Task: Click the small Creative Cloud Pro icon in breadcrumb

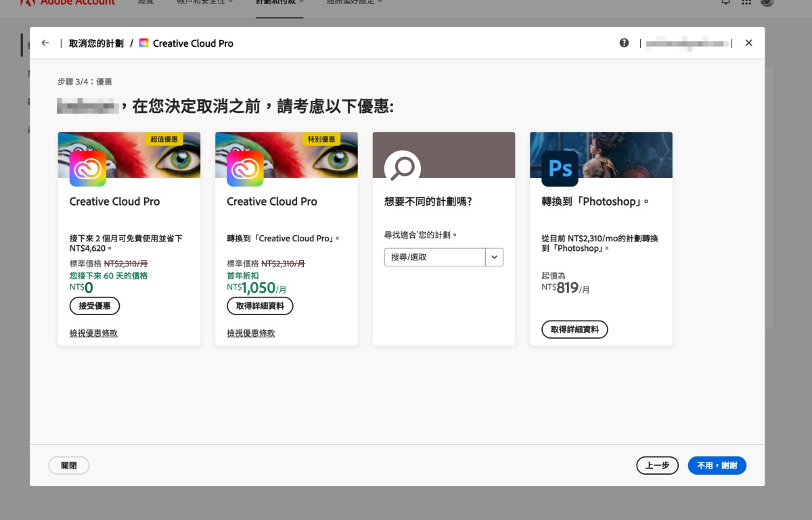Action: click(143, 43)
